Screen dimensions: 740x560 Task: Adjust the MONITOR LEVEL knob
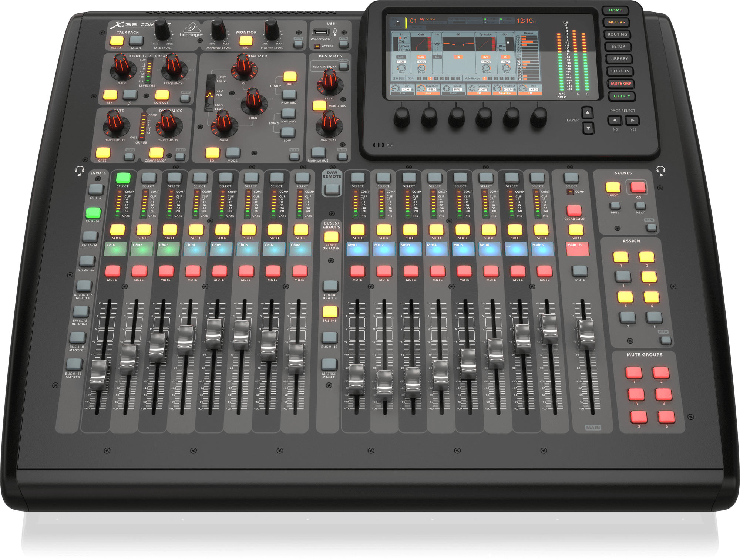218,30
